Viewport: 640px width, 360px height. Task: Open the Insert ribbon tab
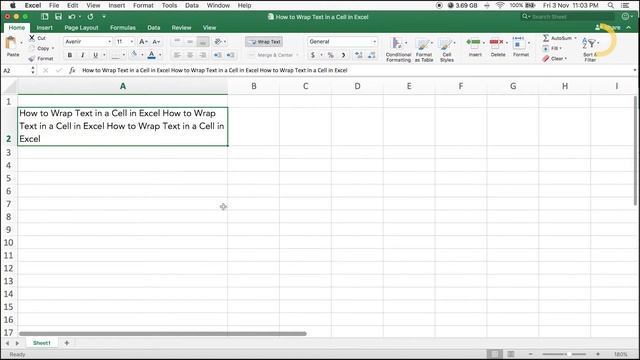click(44, 28)
